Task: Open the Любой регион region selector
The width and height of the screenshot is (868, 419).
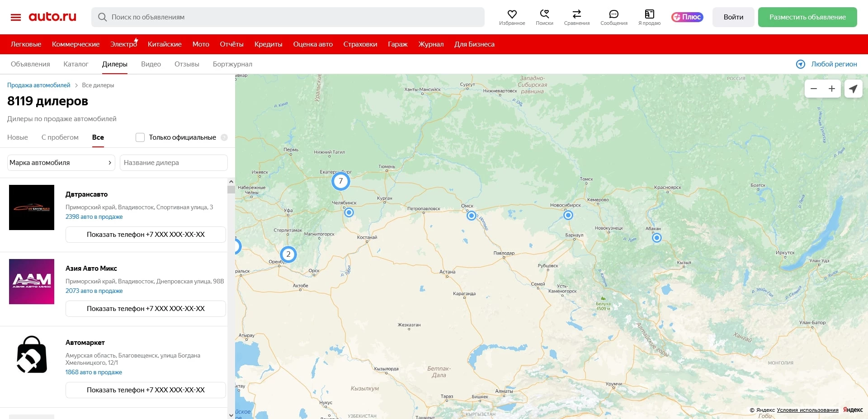Action: click(x=826, y=64)
